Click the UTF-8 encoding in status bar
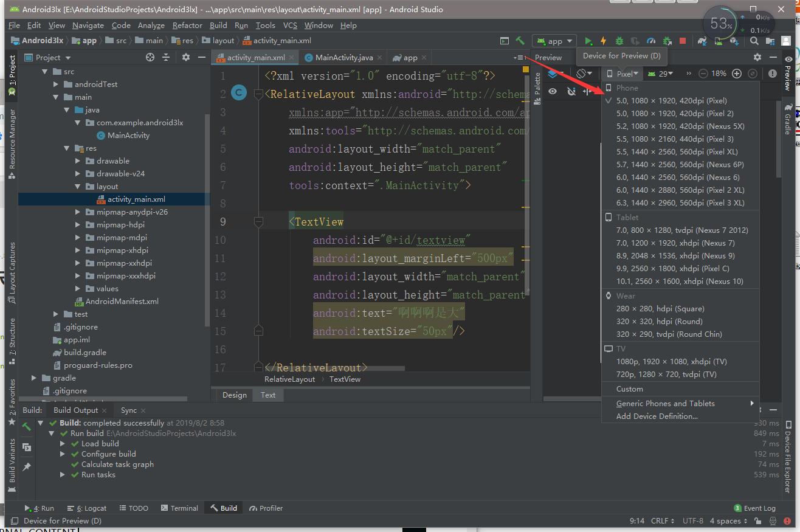Image resolution: width=800 pixels, height=532 pixels. (693, 521)
